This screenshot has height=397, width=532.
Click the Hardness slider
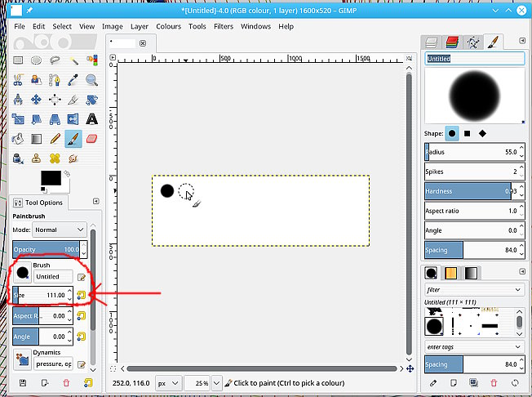(x=471, y=191)
